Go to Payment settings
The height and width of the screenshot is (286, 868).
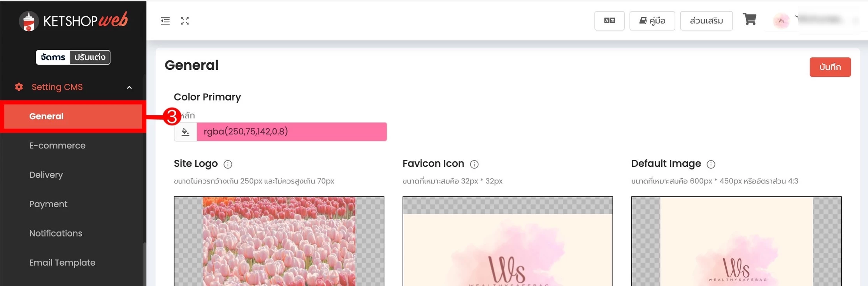[48, 204]
